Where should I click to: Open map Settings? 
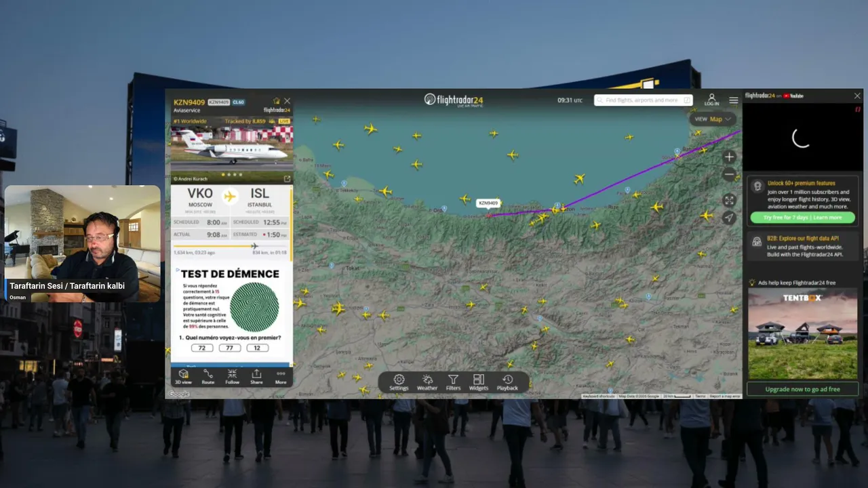point(399,383)
